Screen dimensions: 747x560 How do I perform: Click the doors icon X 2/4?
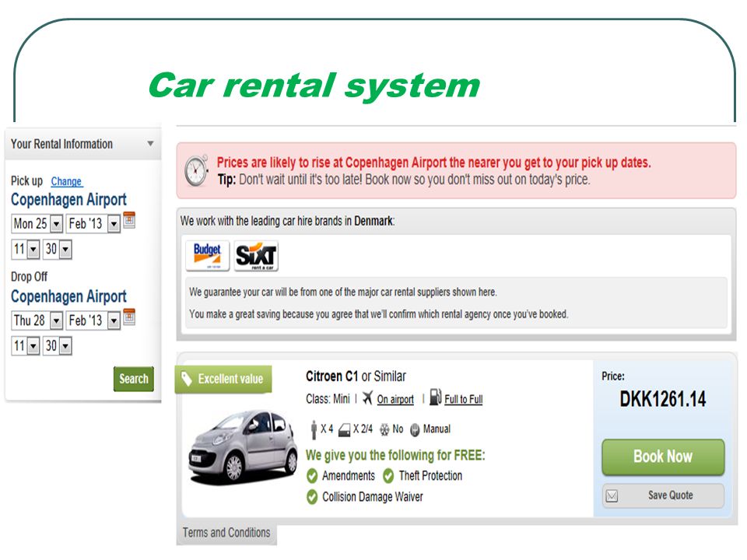pos(344,430)
